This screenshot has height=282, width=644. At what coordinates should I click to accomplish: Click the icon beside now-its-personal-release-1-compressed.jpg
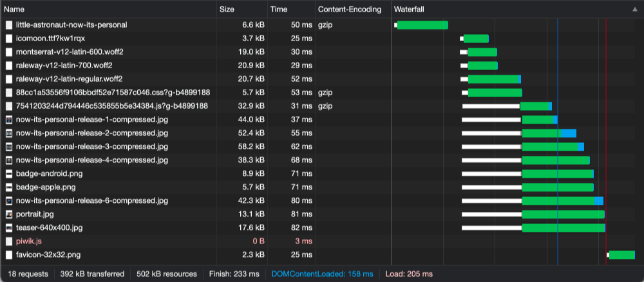click(9, 120)
